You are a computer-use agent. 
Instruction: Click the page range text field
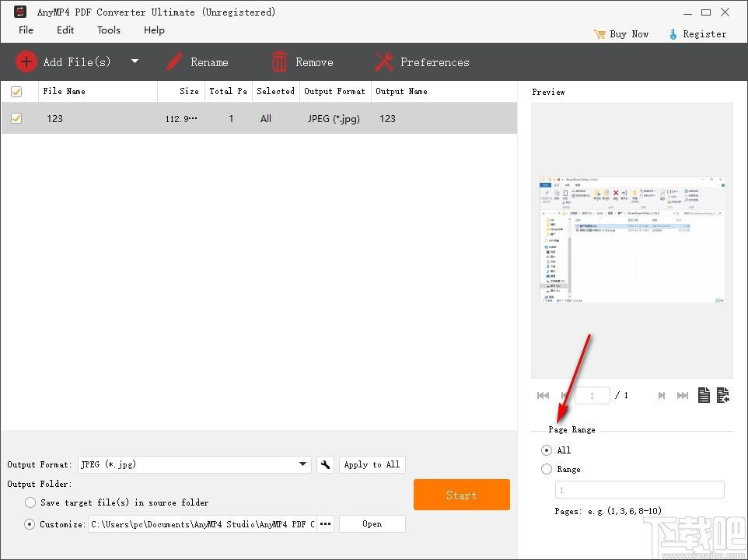640,490
